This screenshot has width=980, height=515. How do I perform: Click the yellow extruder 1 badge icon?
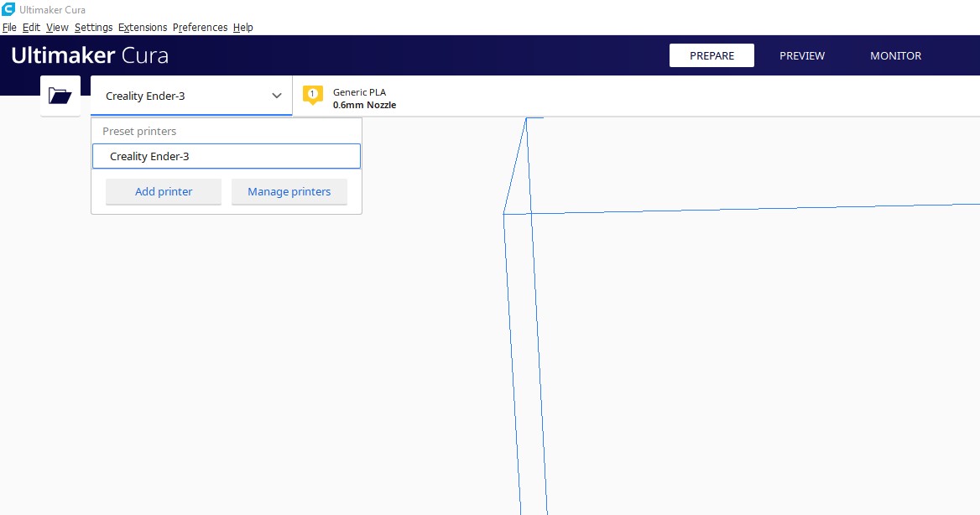pos(312,95)
